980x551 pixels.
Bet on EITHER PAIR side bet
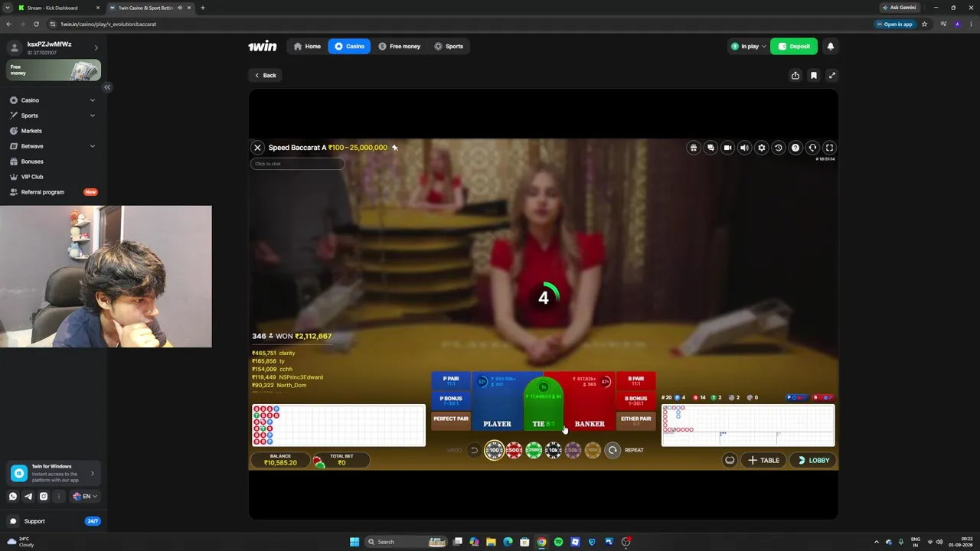[636, 420]
